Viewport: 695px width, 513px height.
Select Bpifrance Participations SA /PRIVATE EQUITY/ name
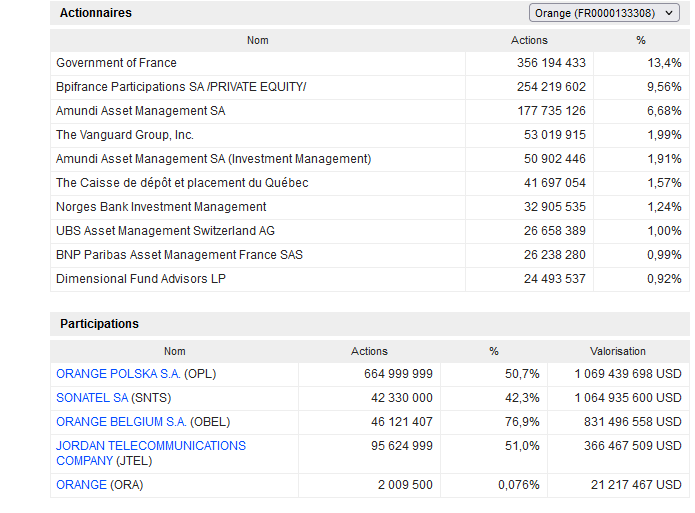(181, 87)
